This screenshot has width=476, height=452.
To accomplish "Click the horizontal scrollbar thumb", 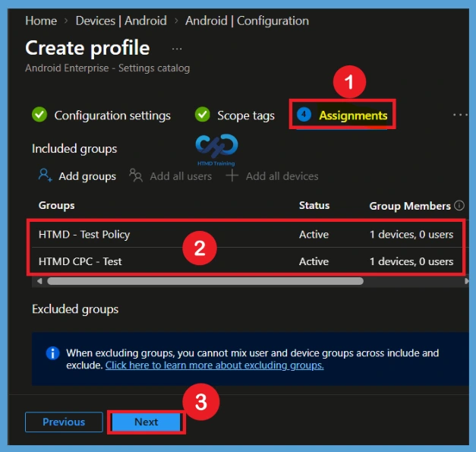I will click(205, 281).
